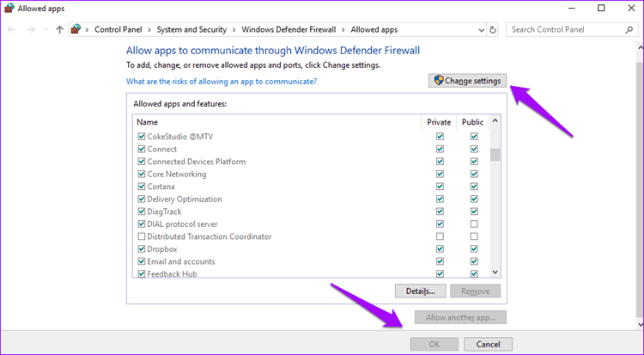Screen dimensions: 644x355
Task: Expand chevron after Control Panel breadcrumb
Action: click(x=149, y=29)
